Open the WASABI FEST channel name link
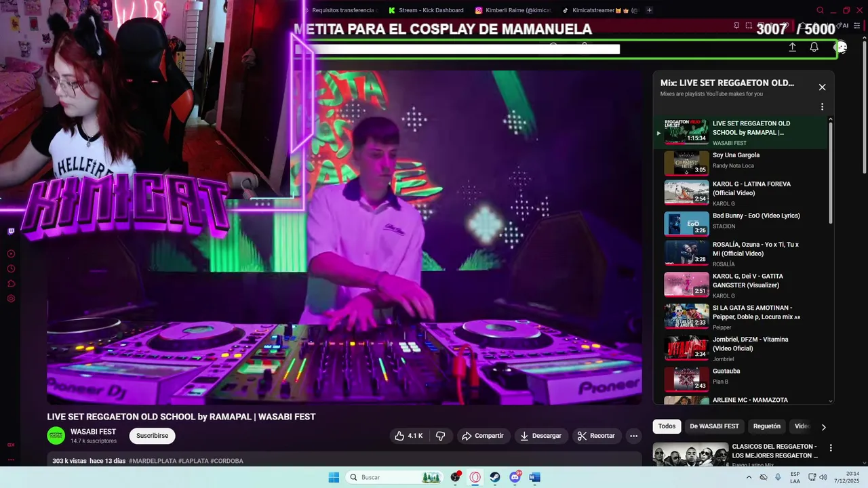The width and height of the screenshot is (868, 488). pos(93,432)
